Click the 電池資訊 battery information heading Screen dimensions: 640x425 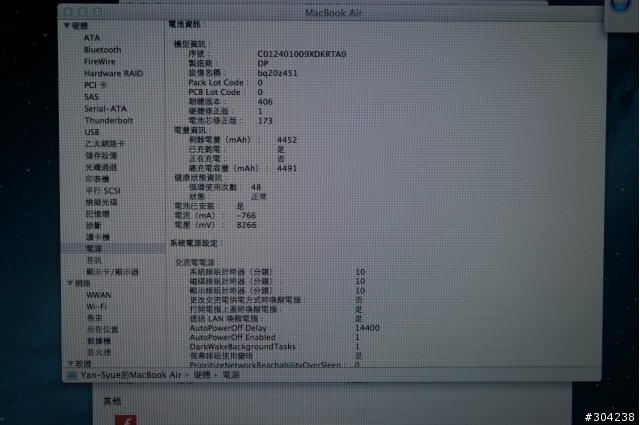[x=184, y=24]
